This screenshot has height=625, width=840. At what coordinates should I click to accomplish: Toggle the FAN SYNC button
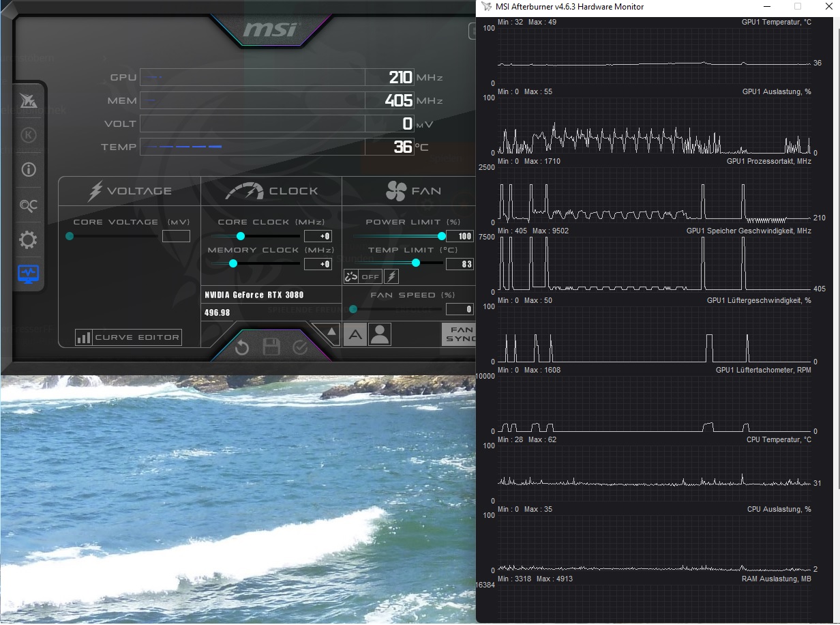coord(459,334)
